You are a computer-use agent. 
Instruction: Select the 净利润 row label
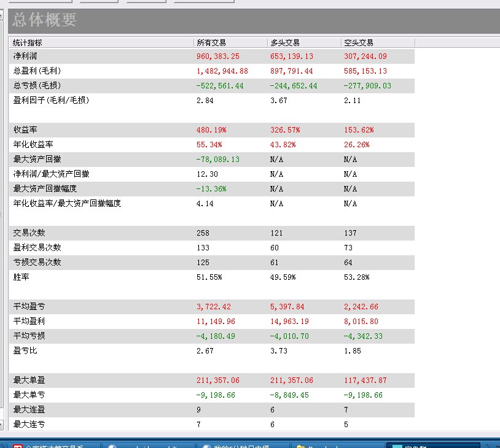click(25, 56)
